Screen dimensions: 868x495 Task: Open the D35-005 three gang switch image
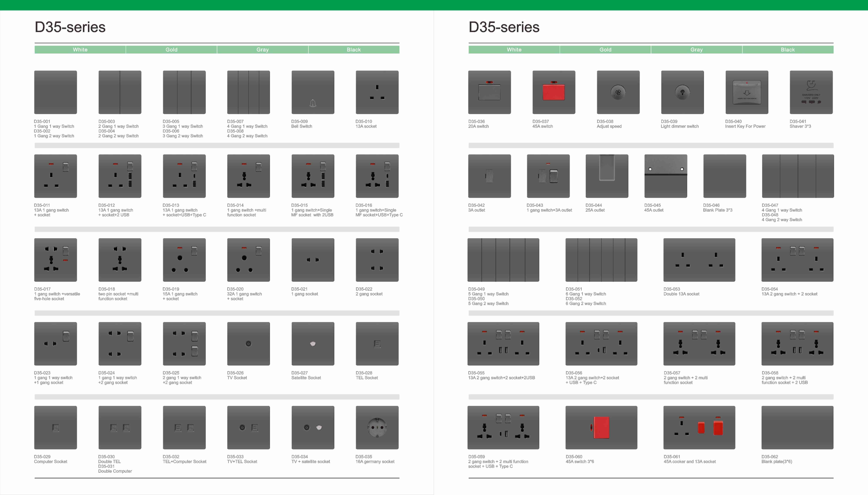(x=184, y=92)
